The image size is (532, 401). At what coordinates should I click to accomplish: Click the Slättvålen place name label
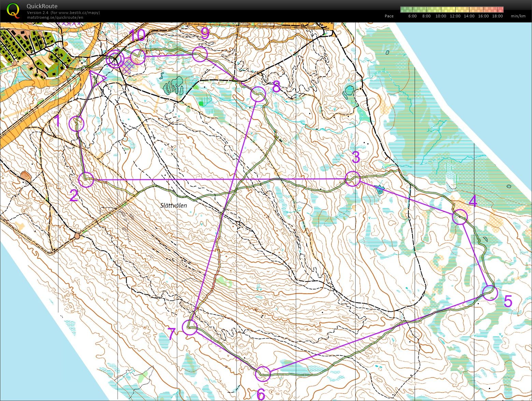pyautogui.click(x=174, y=206)
